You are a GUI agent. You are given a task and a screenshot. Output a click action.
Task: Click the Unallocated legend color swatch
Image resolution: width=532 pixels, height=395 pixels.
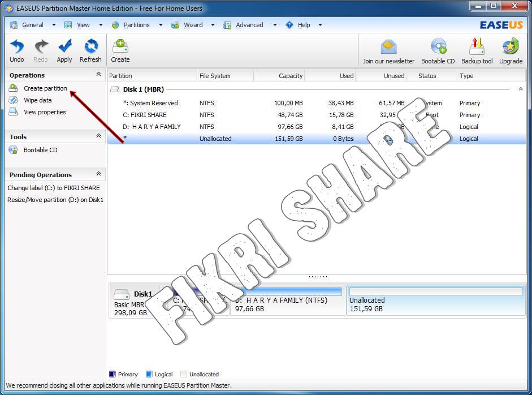(184, 374)
